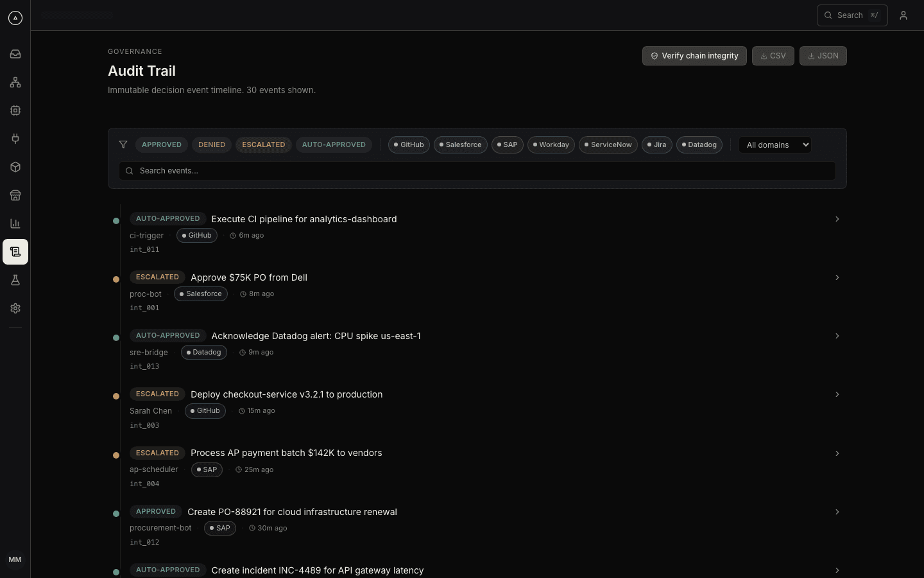The image size is (924, 578).
Task: Toggle the Workday filter chip
Action: tap(551, 144)
